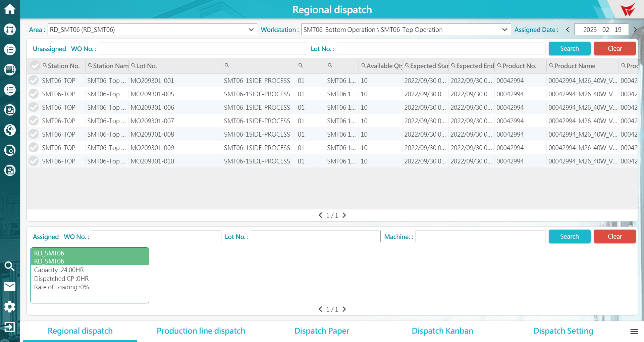
Task: Check the row for lot MO209301-001
Action: 34,81
